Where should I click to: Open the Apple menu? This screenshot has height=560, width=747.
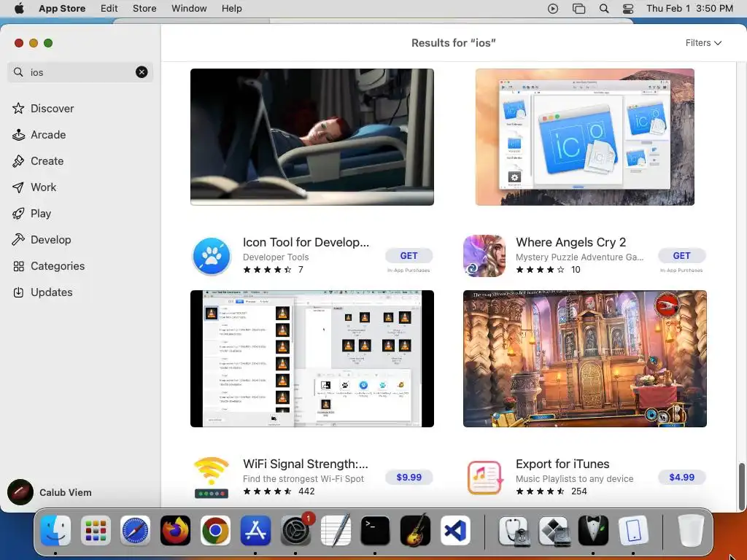pyautogui.click(x=19, y=9)
